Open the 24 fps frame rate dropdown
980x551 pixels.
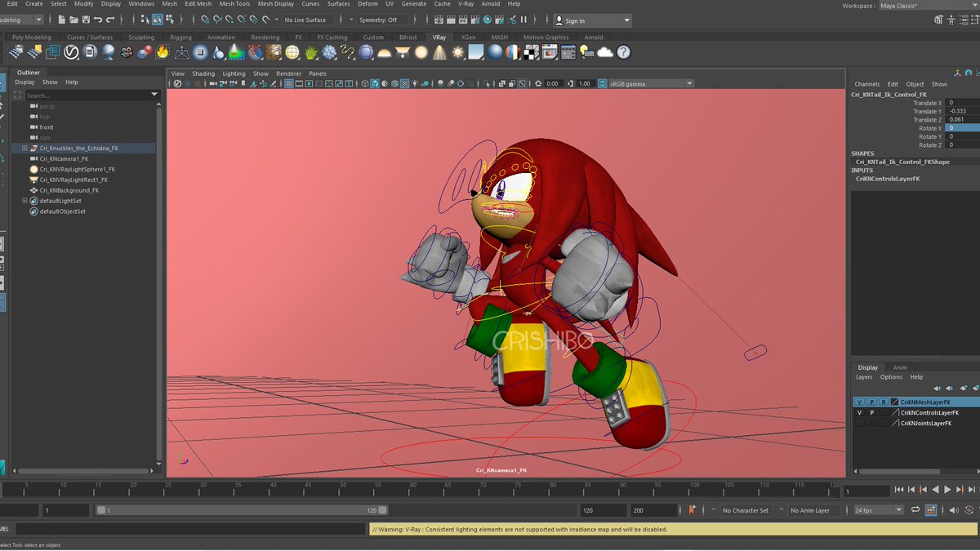coord(879,510)
